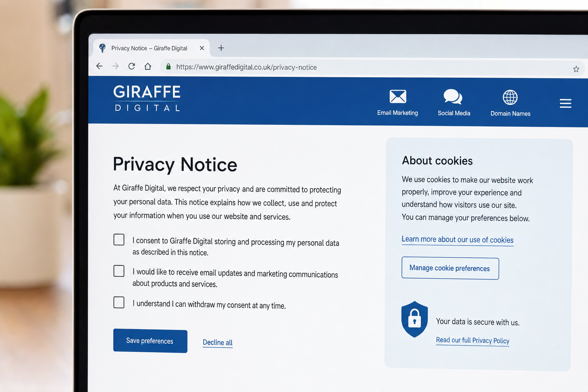This screenshot has width=588, height=392.
Task: Open Read our full Privacy Policy link
Action: point(472,340)
